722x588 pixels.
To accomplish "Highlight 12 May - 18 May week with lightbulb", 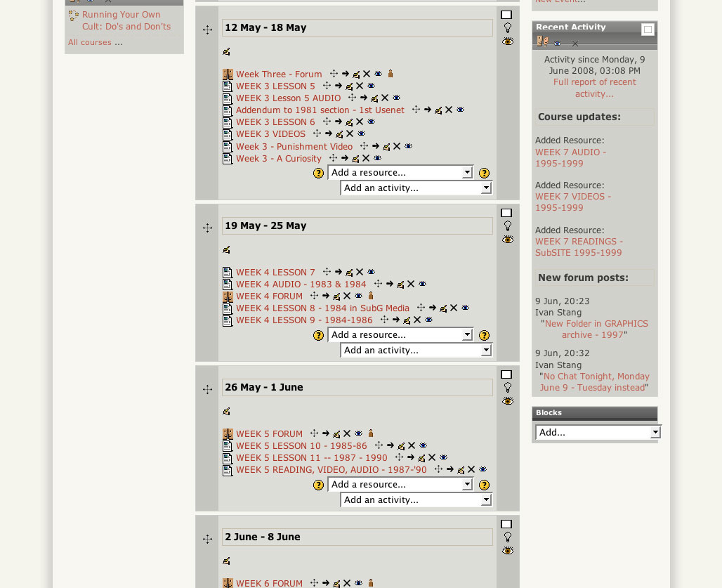I will (x=507, y=27).
